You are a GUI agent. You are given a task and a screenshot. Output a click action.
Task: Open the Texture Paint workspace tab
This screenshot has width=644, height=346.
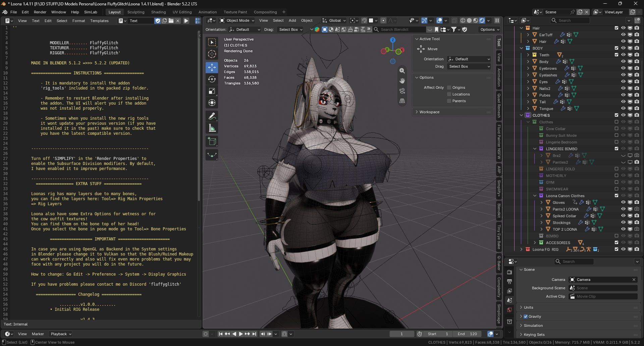(x=235, y=12)
